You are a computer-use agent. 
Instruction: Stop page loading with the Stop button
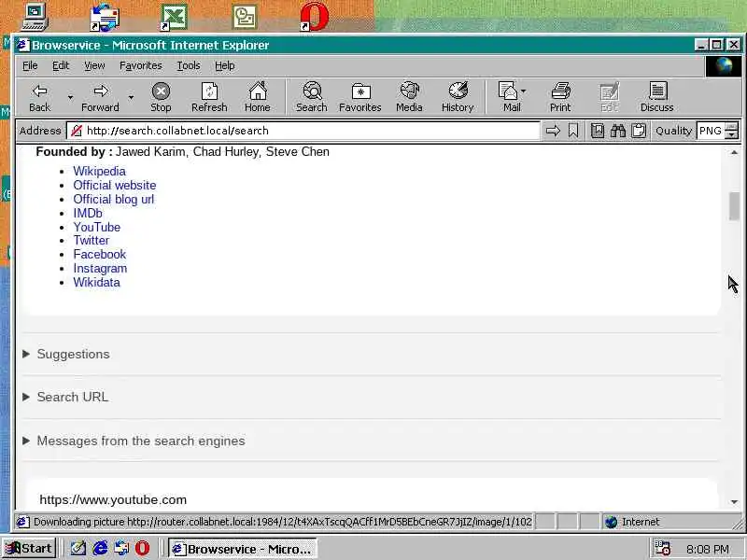coord(161,98)
